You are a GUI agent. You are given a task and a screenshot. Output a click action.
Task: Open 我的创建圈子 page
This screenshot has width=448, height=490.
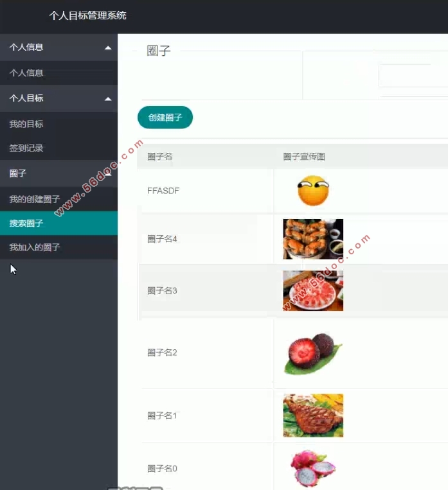coord(35,199)
